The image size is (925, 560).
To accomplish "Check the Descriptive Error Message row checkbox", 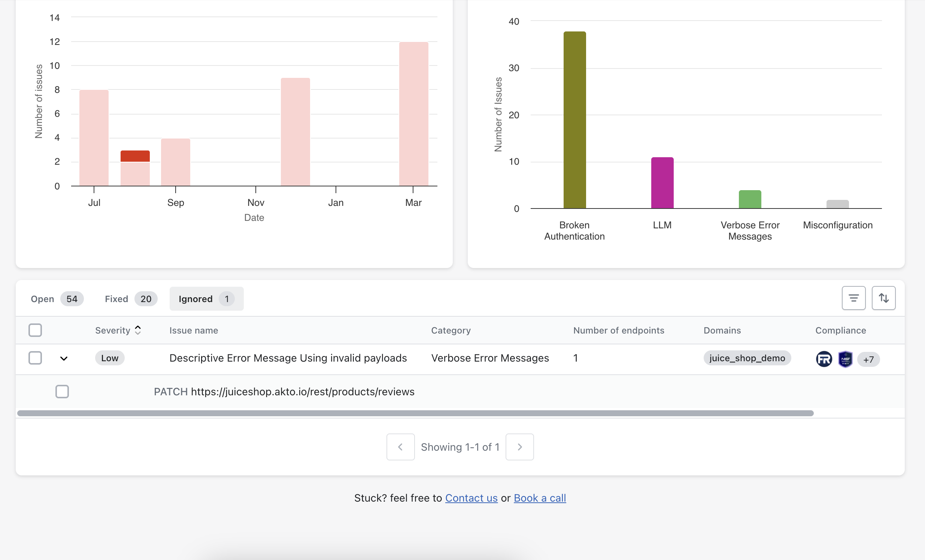I will tap(35, 358).
